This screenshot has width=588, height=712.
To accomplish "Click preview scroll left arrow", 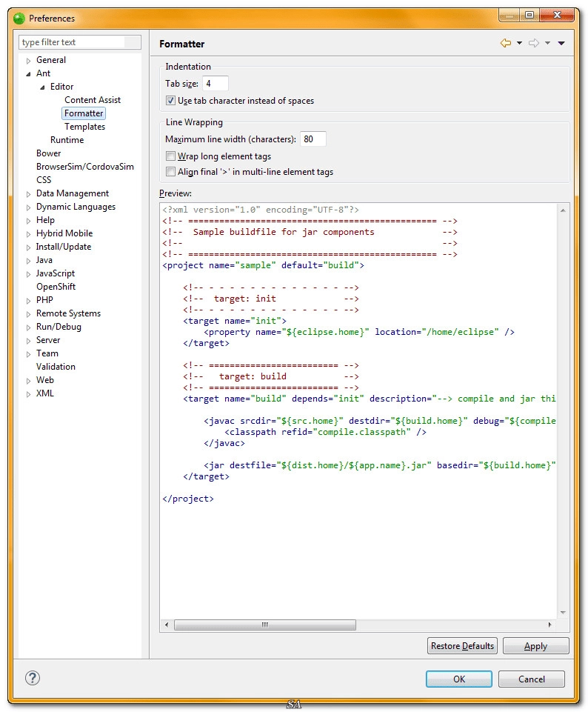I will tap(167, 625).
